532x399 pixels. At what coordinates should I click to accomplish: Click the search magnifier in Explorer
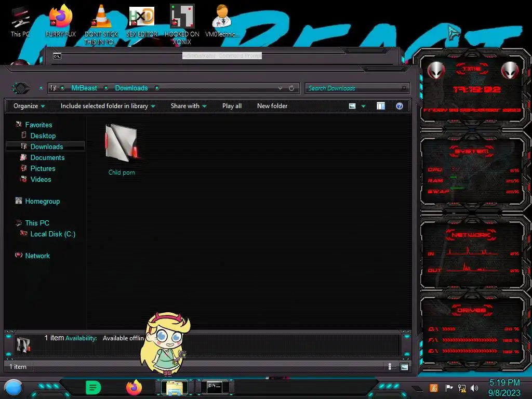[x=404, y=88]
